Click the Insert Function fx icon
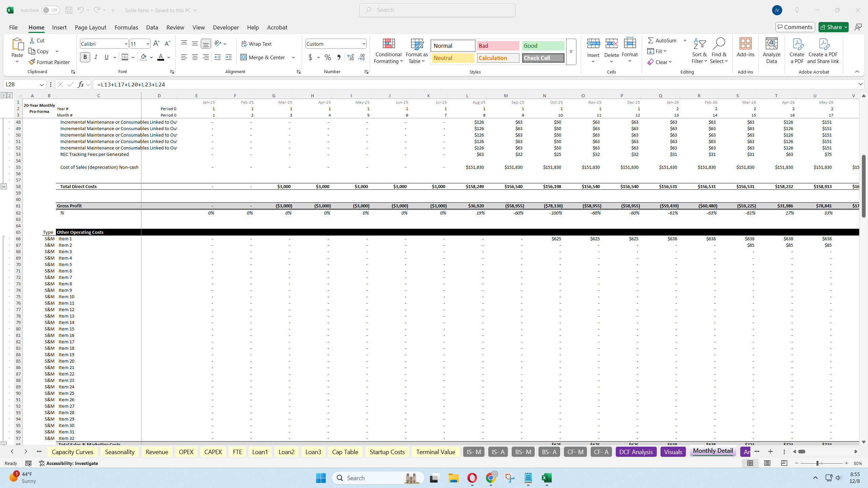 pos(80,84)
